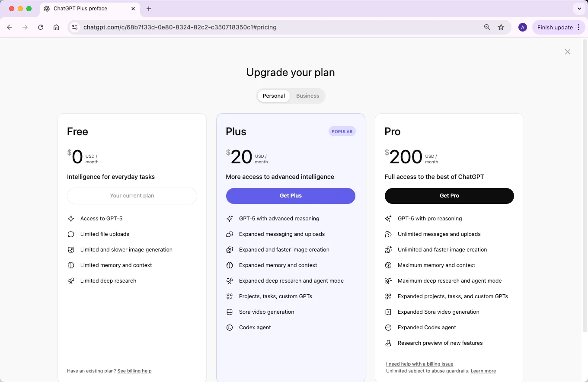Click the POPULAR badge on Plus
Viewport: 588px width, 382px height.
coord(342,131)
